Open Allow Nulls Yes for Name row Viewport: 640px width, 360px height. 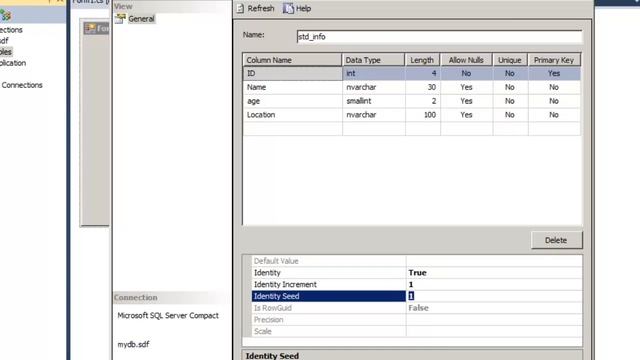(466, 87)
